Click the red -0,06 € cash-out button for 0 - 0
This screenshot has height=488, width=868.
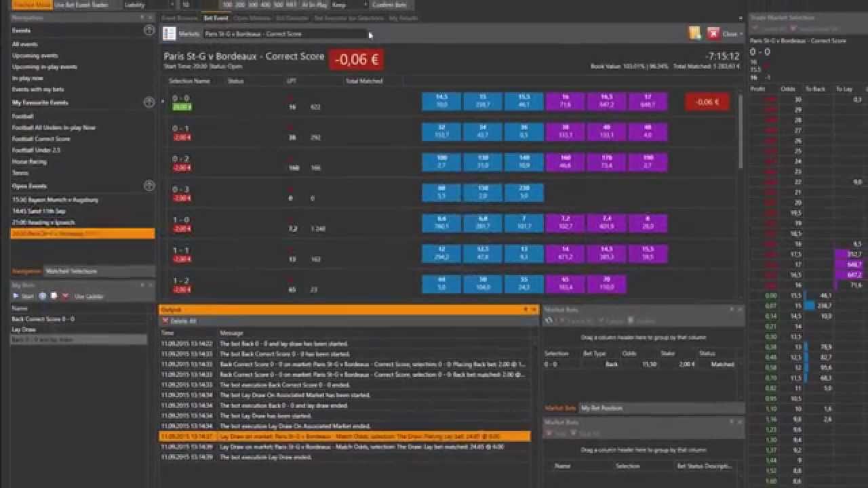point(707,102)
